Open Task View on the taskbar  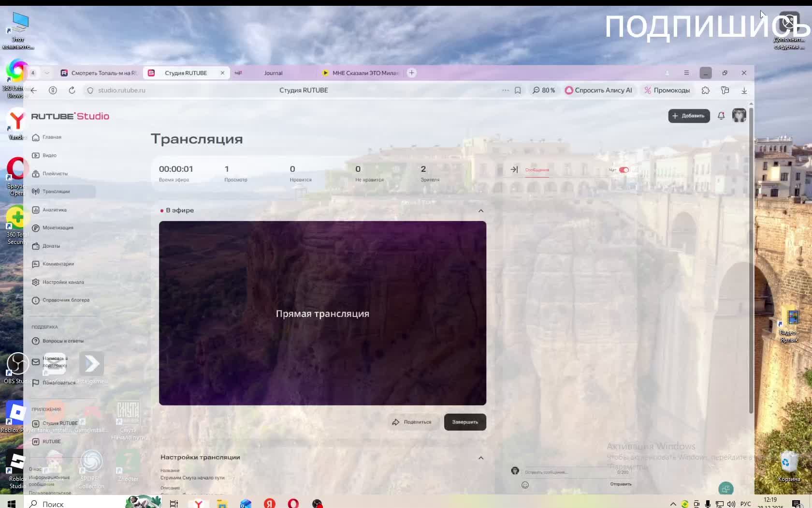click(x=174, y=504)
